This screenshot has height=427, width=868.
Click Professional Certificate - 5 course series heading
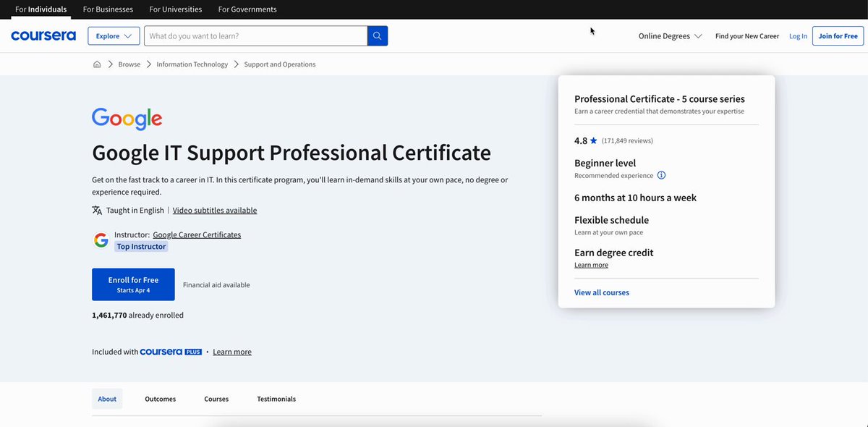660,99
